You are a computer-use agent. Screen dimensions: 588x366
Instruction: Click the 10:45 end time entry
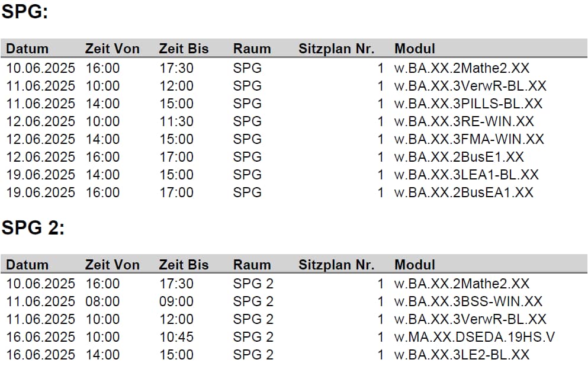[x=176, y=337]
